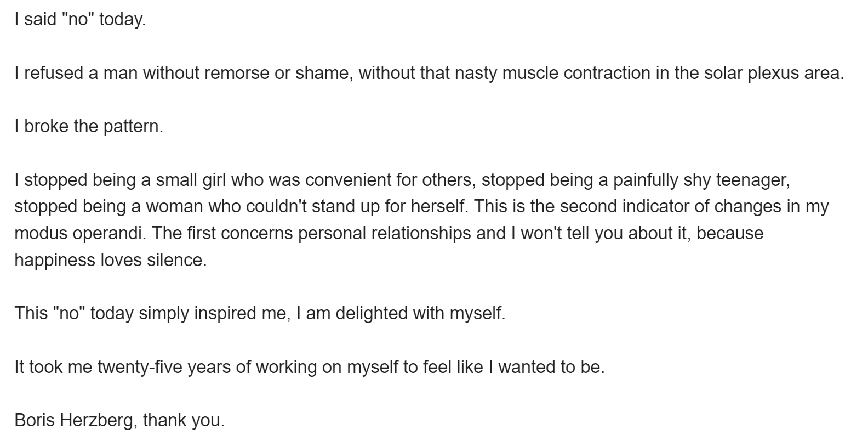Click the opening line 'I said "no" today.'
This screenshot has width=868, height=446.
coord(80,20)
